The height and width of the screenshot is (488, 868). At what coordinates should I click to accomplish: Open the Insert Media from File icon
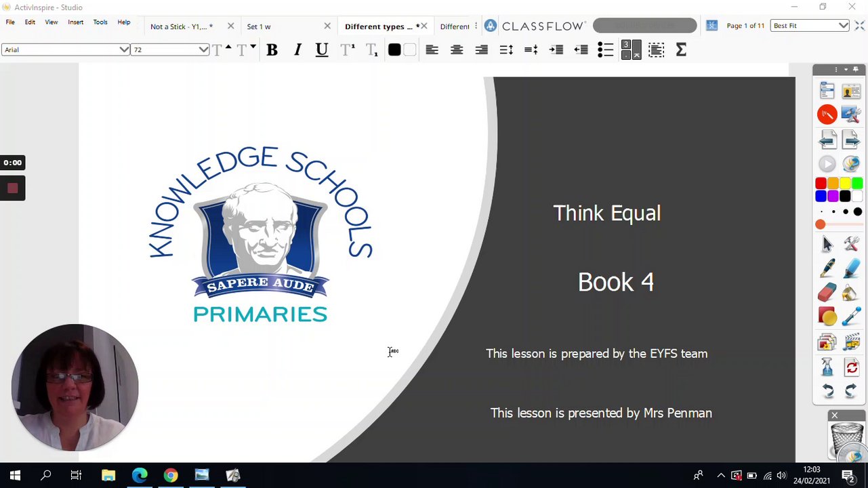click(x=851, y=342)
